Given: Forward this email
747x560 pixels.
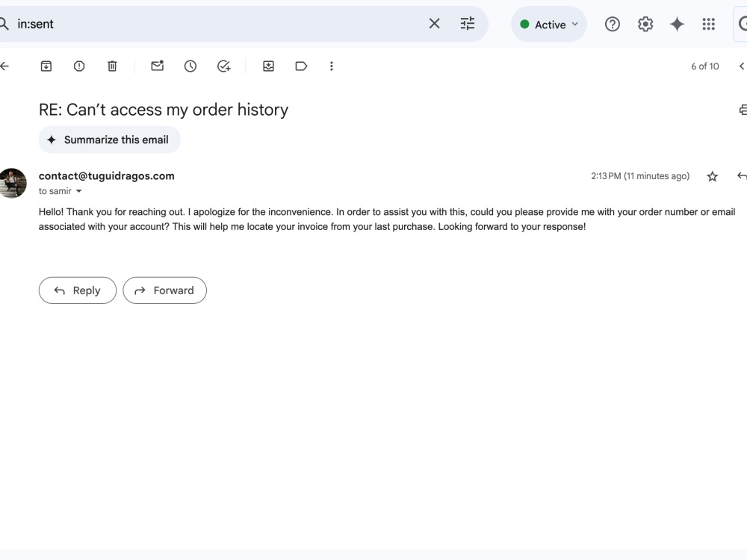Looking at the screenshot, I should tap(164, 290).
